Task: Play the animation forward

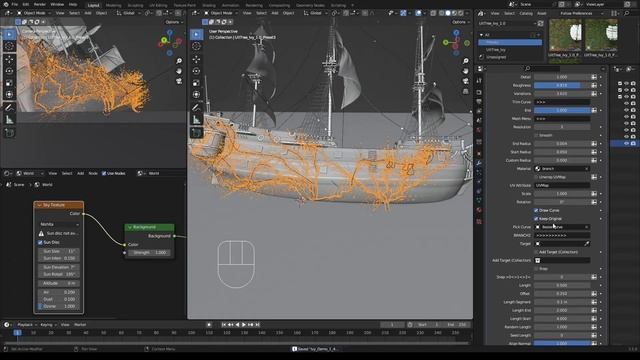Action: pos(244,324)
